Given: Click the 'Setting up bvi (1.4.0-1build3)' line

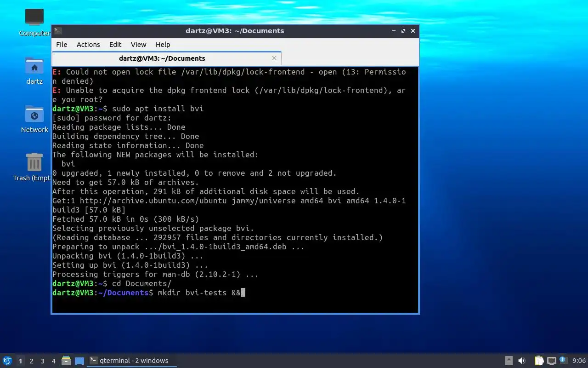Looking at the screenshot, I should coord(130,265).
